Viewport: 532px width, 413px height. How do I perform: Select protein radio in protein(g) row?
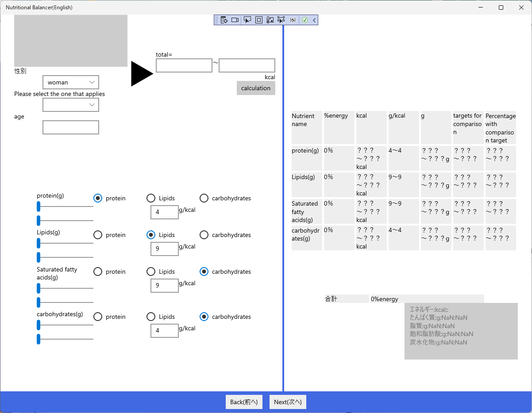click(98, 198)
